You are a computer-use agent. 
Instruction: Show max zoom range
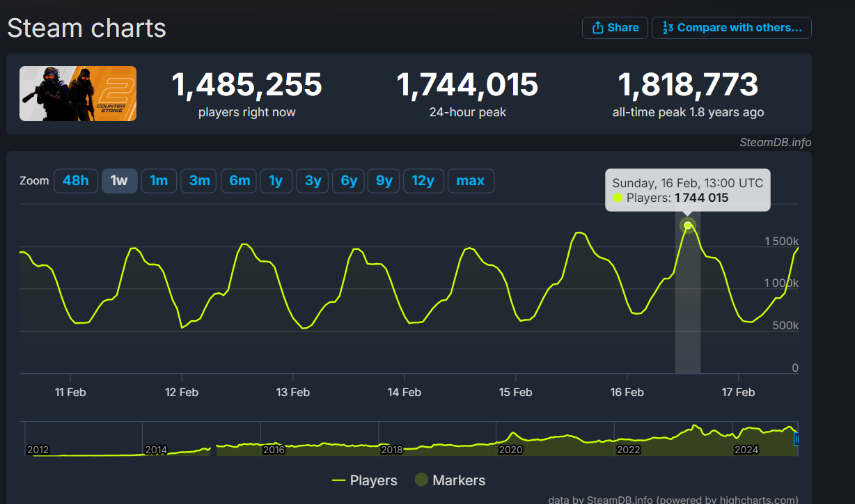(471, 181)
